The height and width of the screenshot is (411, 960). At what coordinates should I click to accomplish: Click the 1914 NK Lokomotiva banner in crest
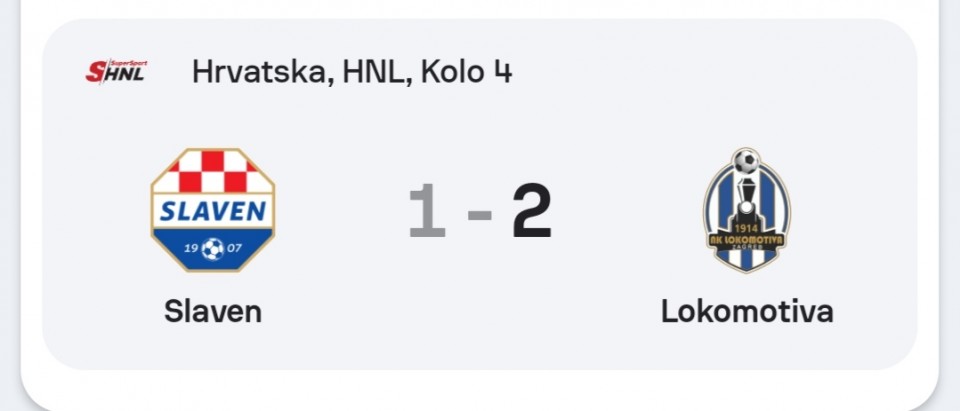point(746,236)
